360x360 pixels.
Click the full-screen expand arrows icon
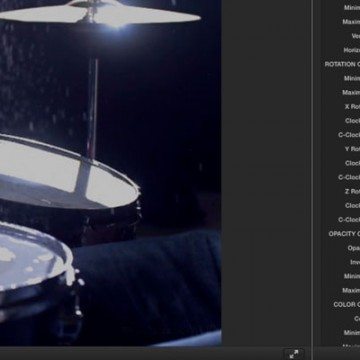coord(294,354)
